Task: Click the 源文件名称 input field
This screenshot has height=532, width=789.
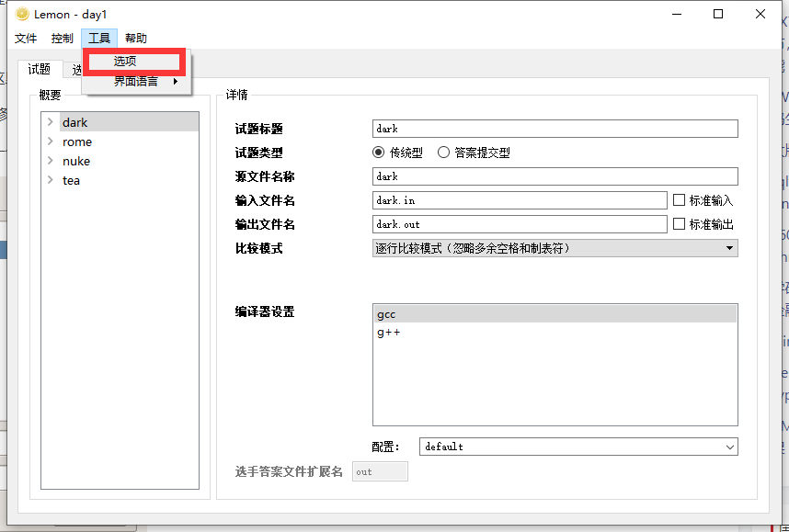Action: 555,176
